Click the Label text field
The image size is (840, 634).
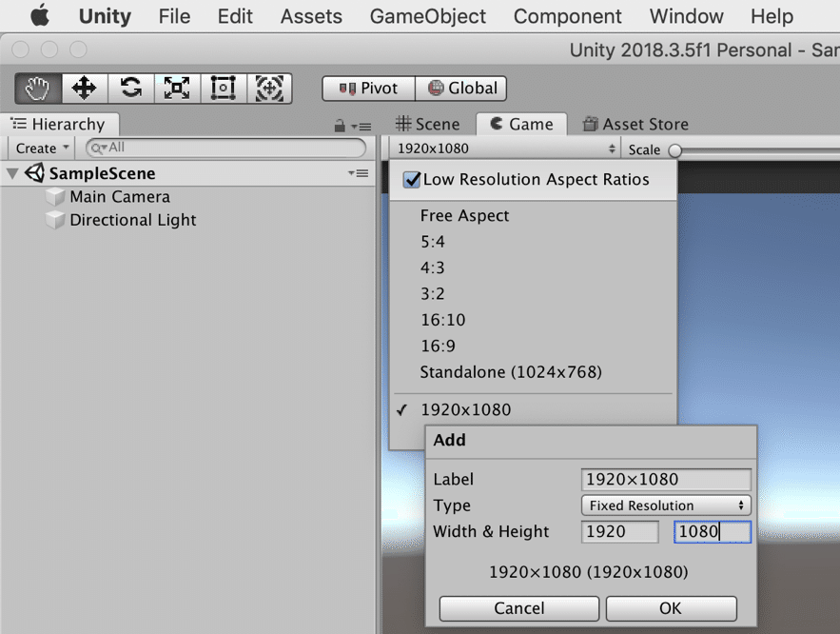tap(666, 479)
